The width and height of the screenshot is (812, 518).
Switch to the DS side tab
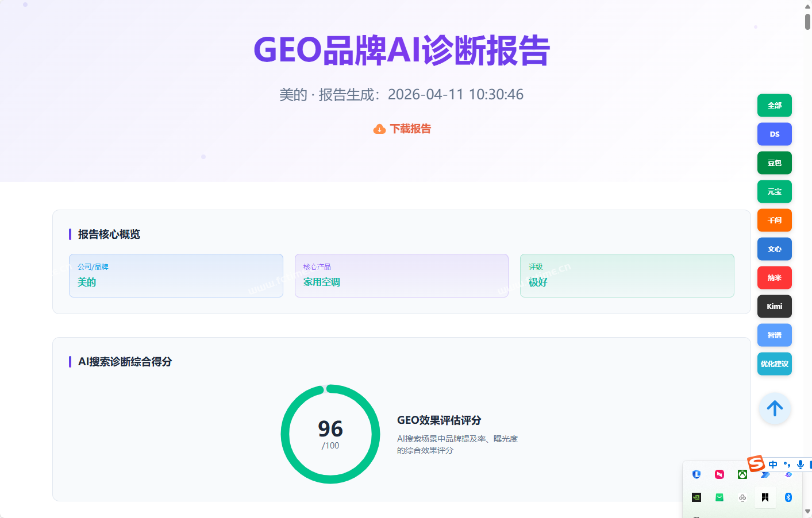tap(774, 134)
